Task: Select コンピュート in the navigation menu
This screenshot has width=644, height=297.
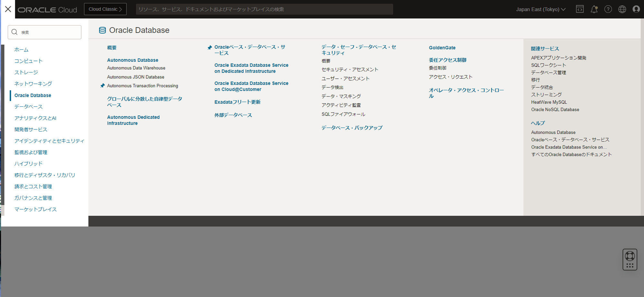Action: tap(28, 61)
